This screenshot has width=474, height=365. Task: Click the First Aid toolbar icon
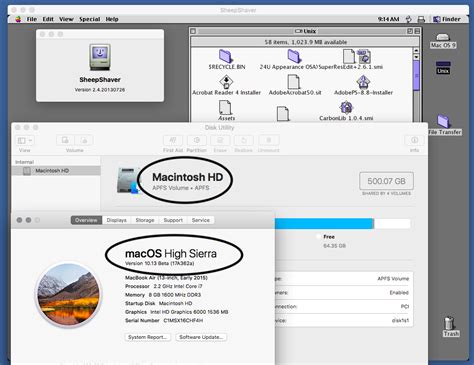click(173, 140)
